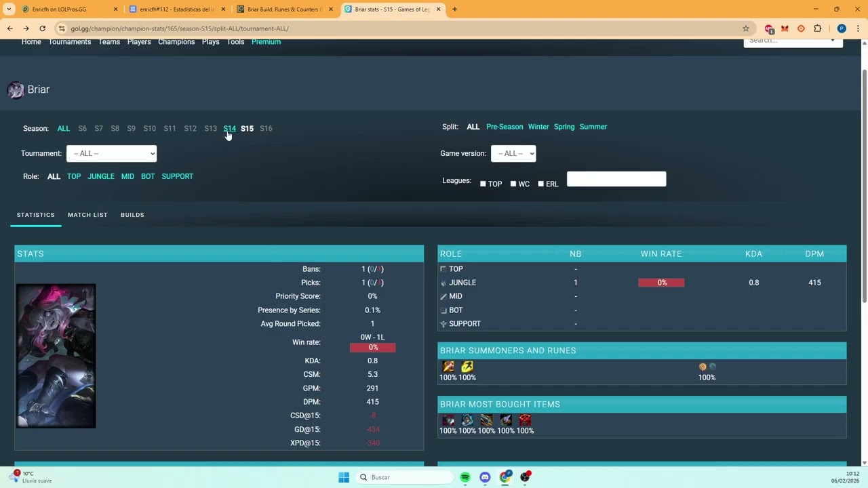Select season S14
The width and height of the screenshot is (868, 488).
[x=230, y=129]
